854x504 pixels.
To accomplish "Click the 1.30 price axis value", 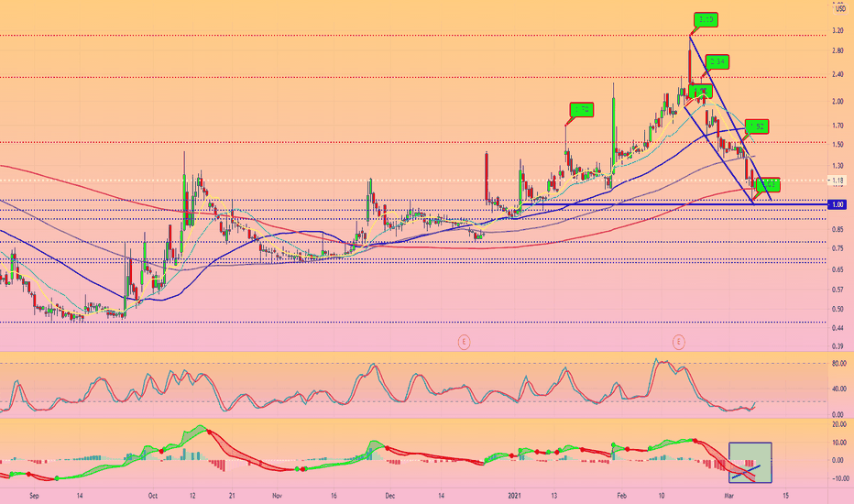I will tap(838, 166).
